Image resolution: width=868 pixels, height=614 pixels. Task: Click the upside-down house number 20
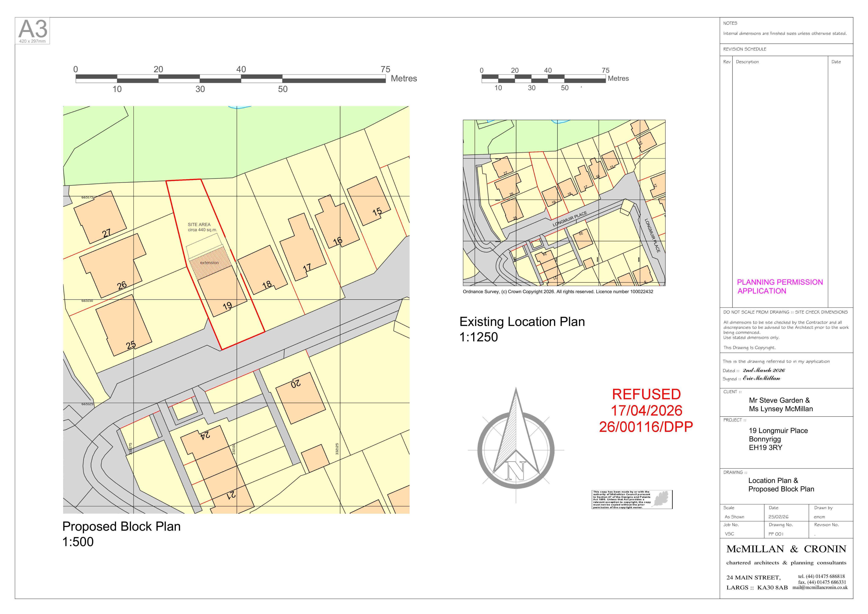click(296, 384)
